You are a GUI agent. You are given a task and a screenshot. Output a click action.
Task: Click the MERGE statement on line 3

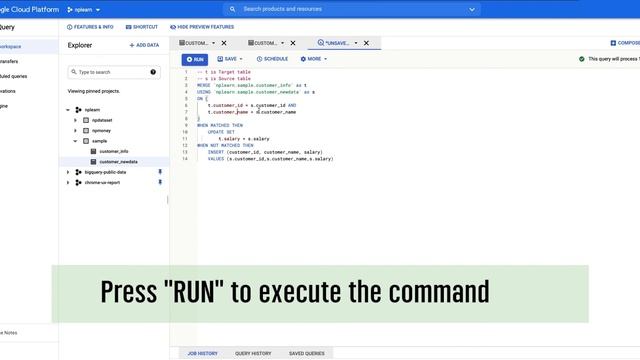pos(251,85)
